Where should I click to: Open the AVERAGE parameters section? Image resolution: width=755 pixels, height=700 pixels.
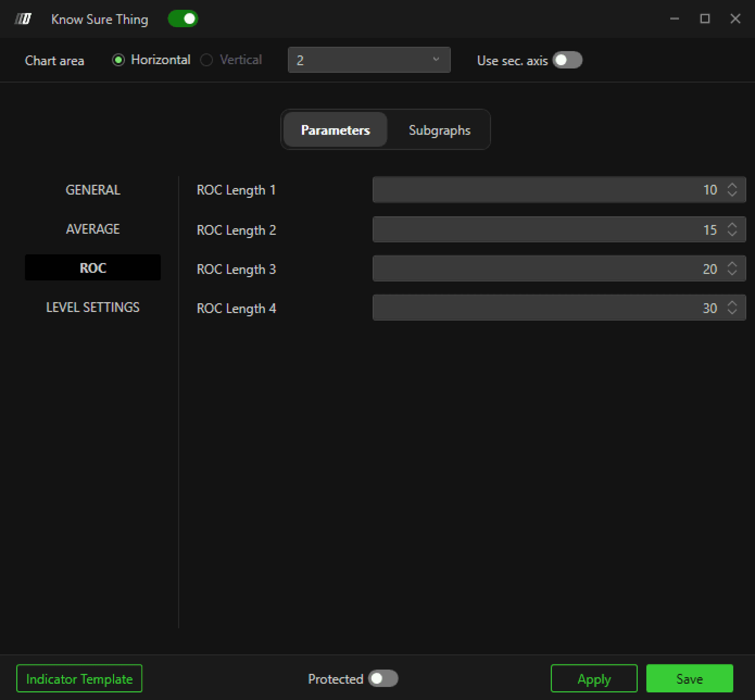point(93,229)
